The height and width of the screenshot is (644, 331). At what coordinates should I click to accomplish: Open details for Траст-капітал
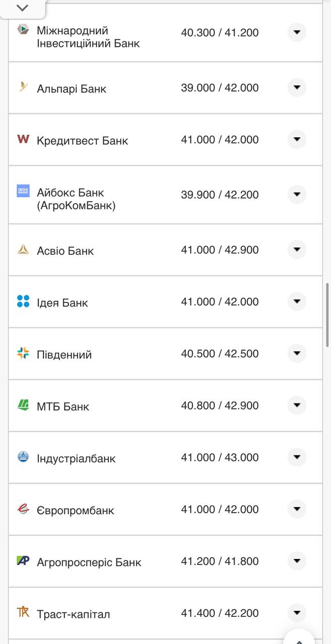[297, 613]
